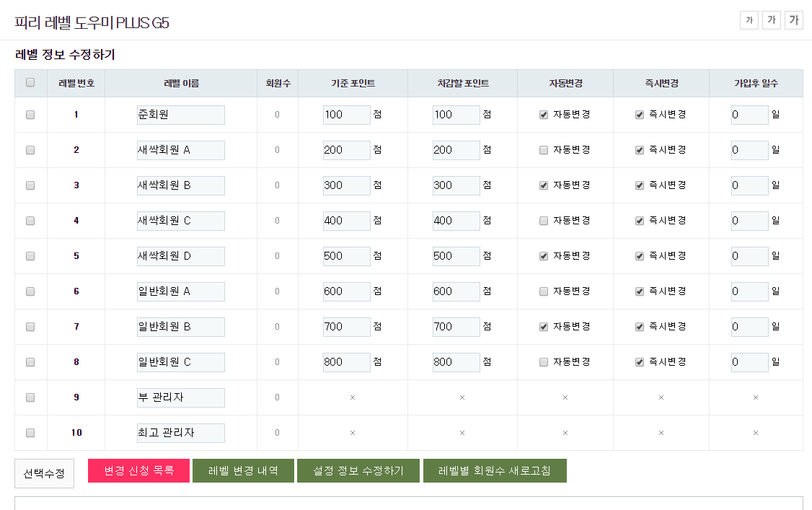The image size is (812, 510).
Task: Click 레벨별 회원수 새로고침 button
Action: (495, 471)
